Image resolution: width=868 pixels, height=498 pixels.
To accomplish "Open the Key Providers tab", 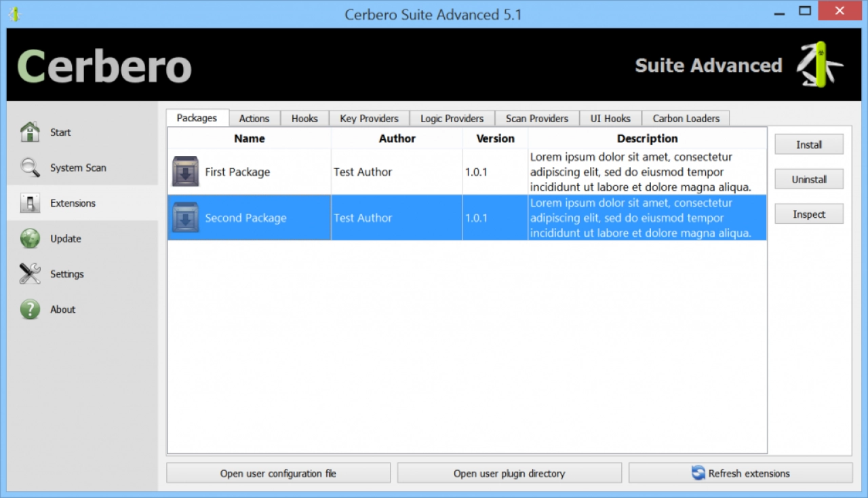I will pos(370,118).
